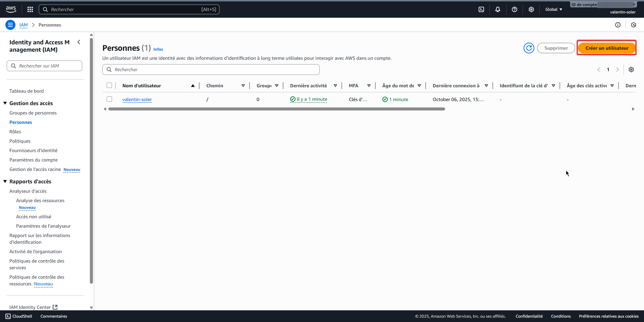
Task: Open the Chemin column filter dropdown
Action: coord(243,85)
